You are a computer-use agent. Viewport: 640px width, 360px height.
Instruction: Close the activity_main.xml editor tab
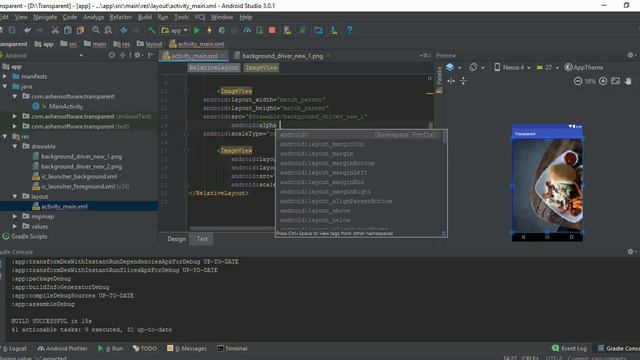click(223, 56)
